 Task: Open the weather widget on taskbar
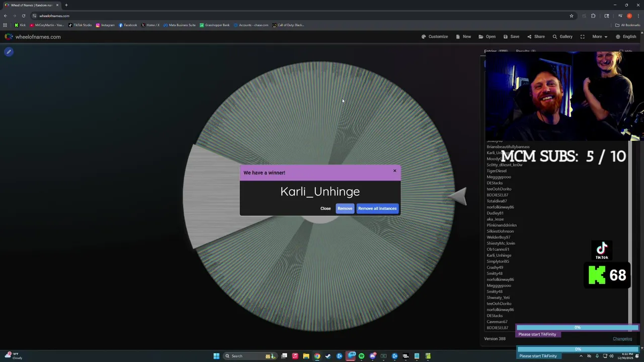[x=14, y=356]
